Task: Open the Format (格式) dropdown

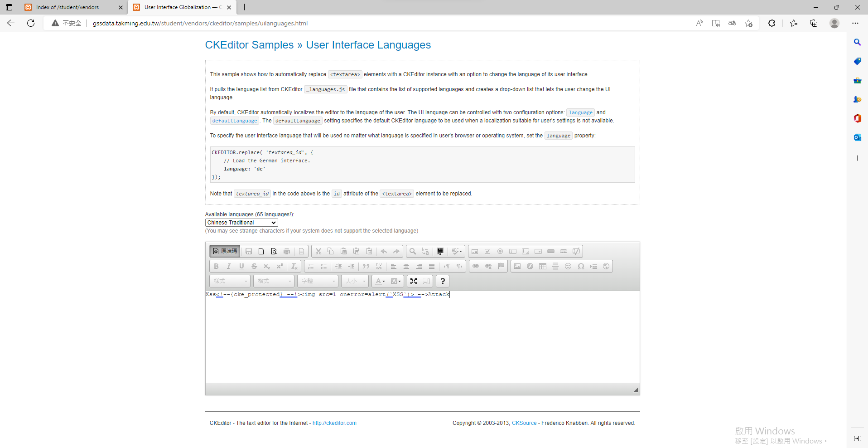Action: tap(274, 281)
